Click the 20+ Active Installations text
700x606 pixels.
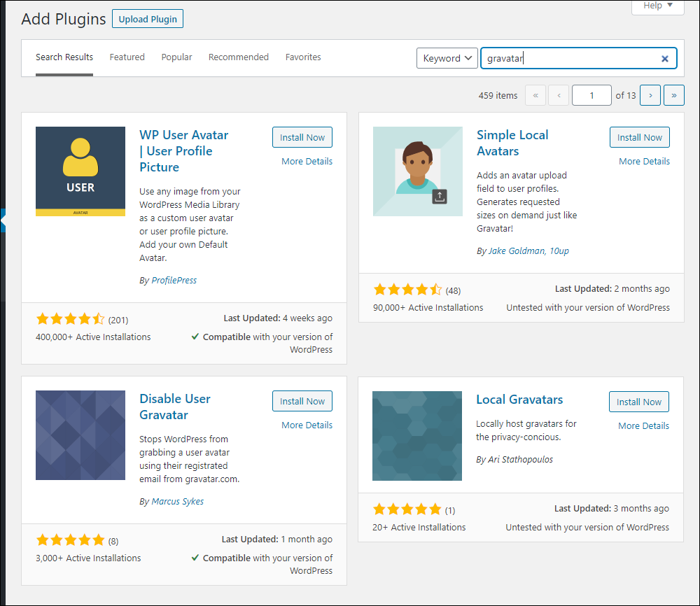(419, 527)
